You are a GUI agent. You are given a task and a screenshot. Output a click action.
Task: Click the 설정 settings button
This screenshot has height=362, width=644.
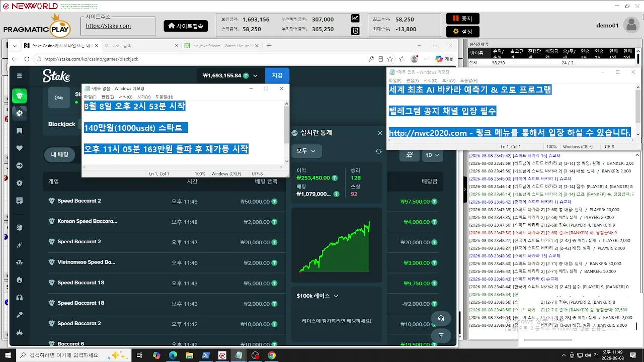point(462,32)
